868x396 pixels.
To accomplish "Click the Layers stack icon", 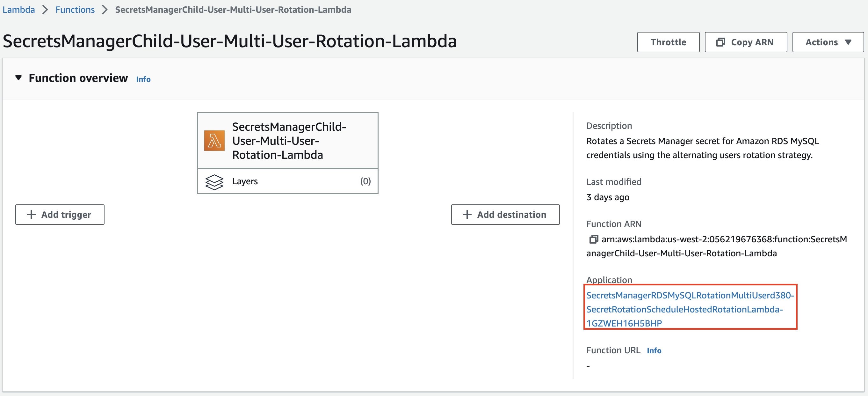I will [x=214, y=182].
